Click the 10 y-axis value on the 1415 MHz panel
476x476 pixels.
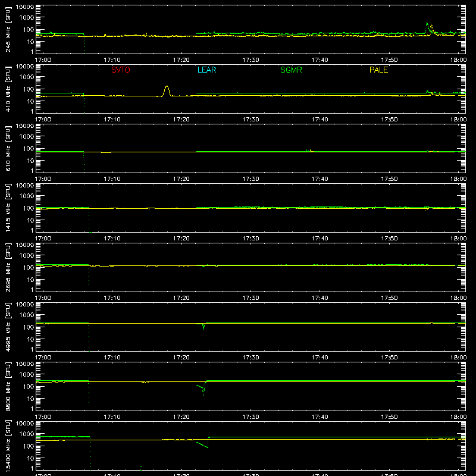30,220
